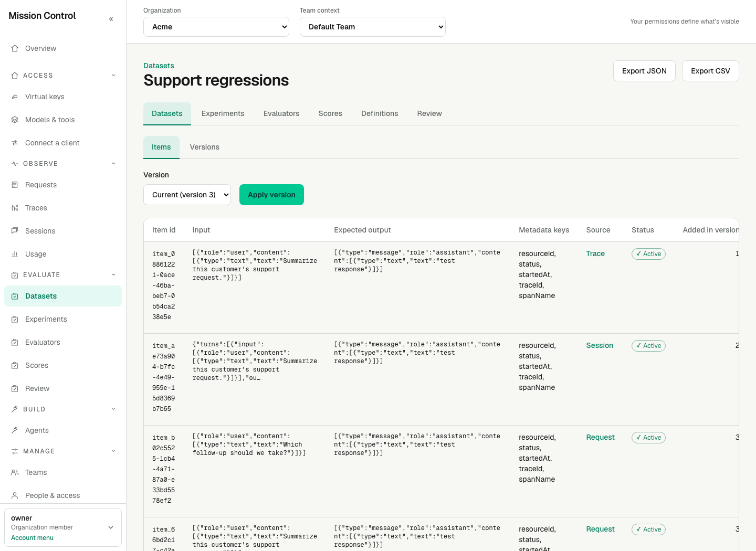This screenshot has height=551, width=756.
Task: Switch to the Evaluators tab
Action: click(x=281, y=113)
